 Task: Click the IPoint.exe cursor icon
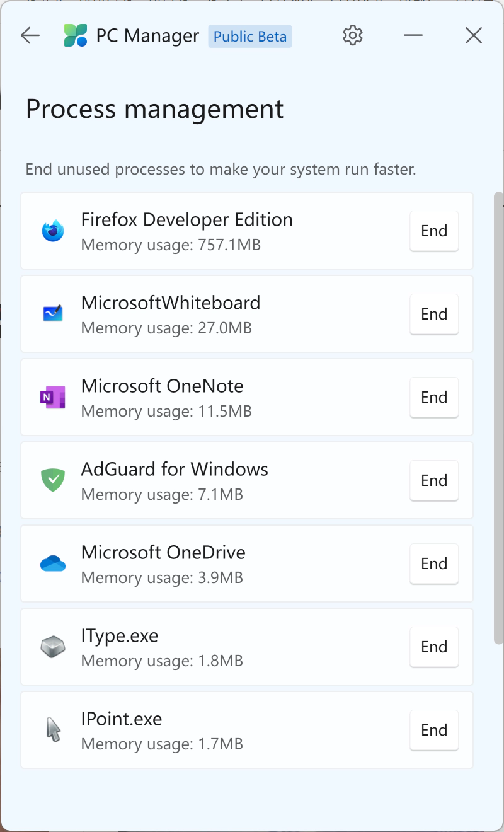point(54,730)
